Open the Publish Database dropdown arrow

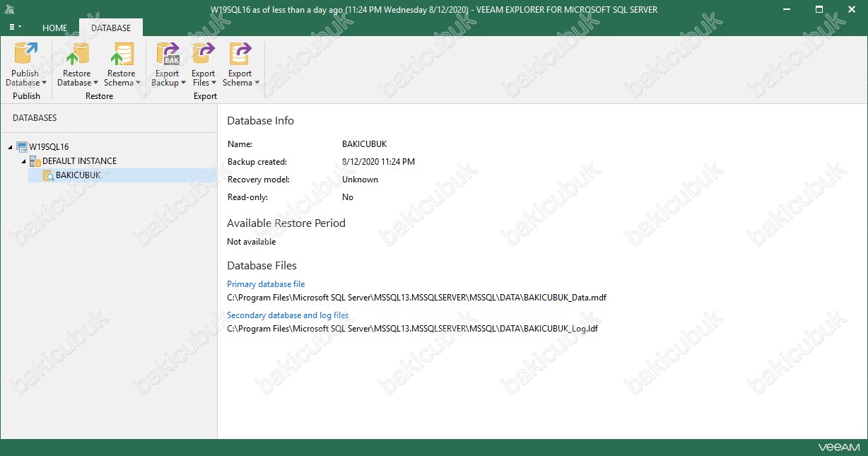44,83
